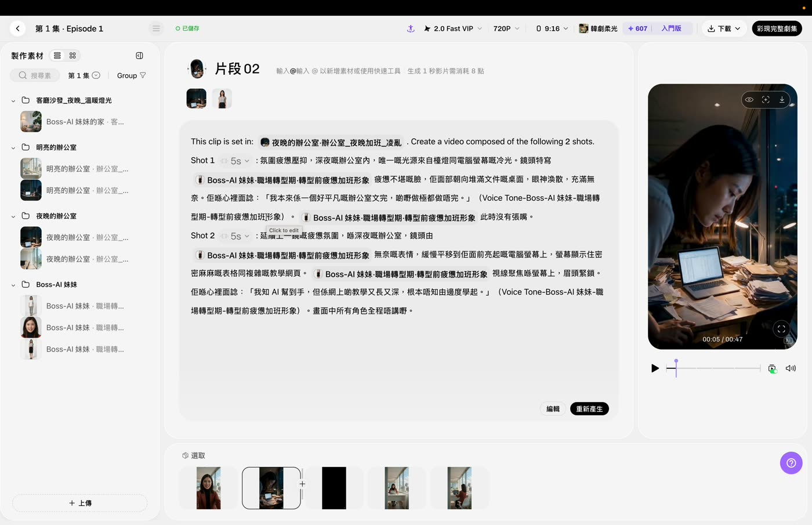Collapse the 製作素材 side panel
Viewport: 812px width, 525px height.
[x=139, y=56]
